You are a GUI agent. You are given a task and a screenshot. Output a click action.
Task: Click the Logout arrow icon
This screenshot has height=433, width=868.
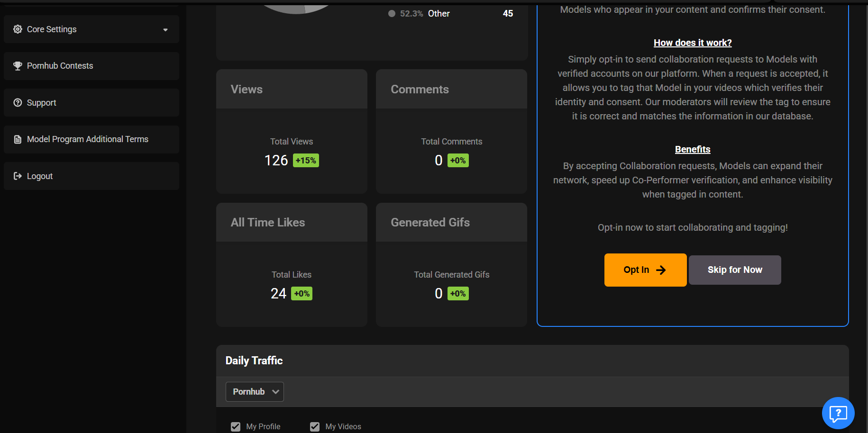pyautogui.click(x=18, y=176)
